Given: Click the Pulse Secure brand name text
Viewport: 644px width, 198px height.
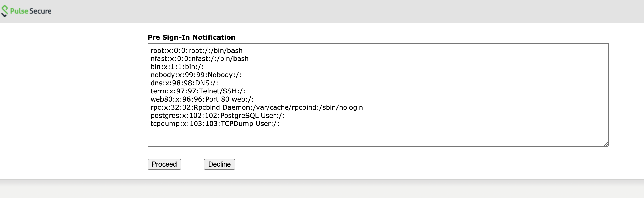Looking at the screenshot, I should (31, 11).
